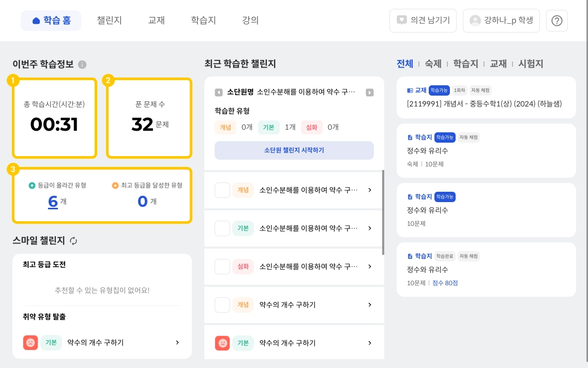Image resolution: width=588 pixels, height=368 pixels.
Task: Filter the task list by 숙제
Action: coord(433,64)
